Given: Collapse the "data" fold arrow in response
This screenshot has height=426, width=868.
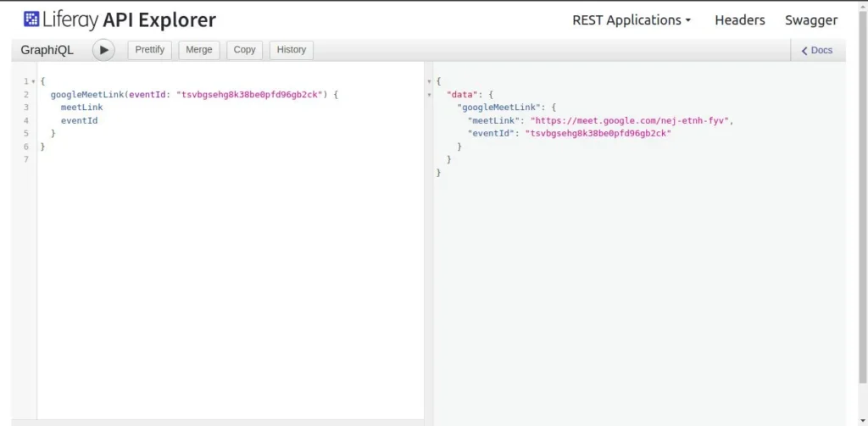Looking at the screenshot, I should pyautogui.click(x=429, y=95).
